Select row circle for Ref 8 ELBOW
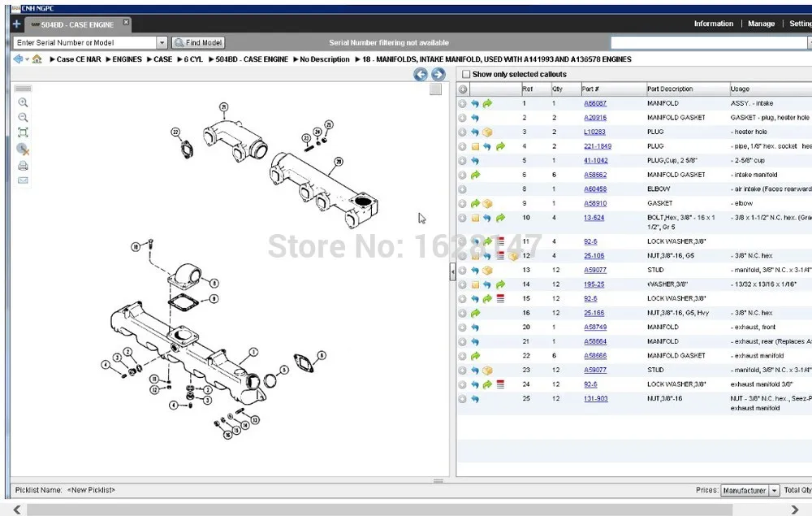The width and height of the screenshot is (812, 516). coord(462,189)
